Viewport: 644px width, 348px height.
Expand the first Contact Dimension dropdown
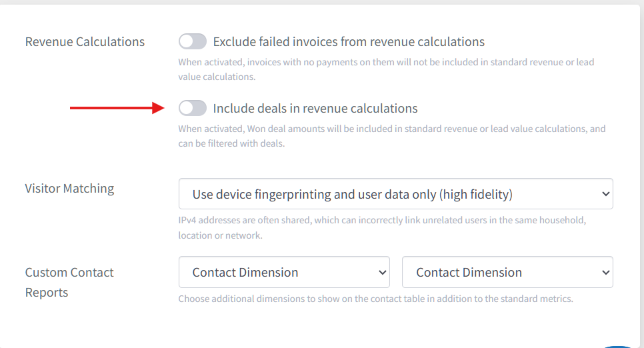[x=284, y=272]
